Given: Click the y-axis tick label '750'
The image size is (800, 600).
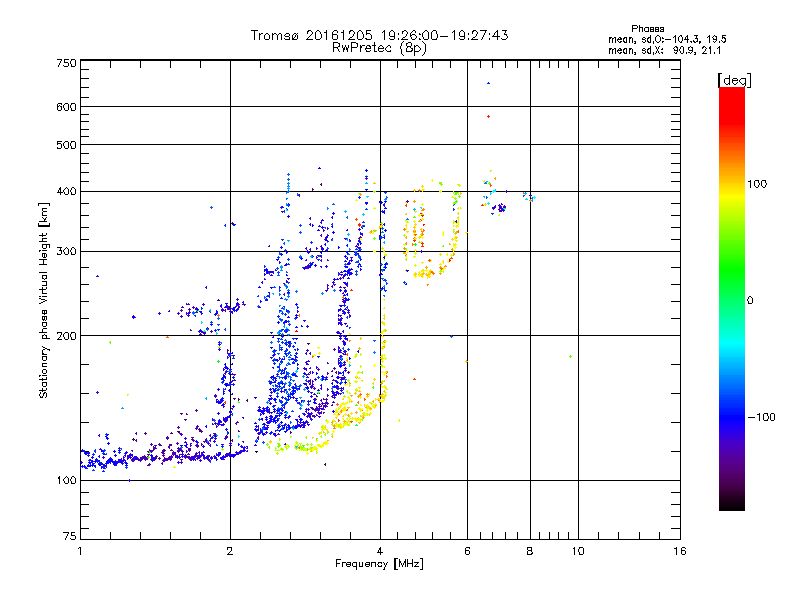Looking at the screenshot, I should pyautogui.click(x=66, y=63).
